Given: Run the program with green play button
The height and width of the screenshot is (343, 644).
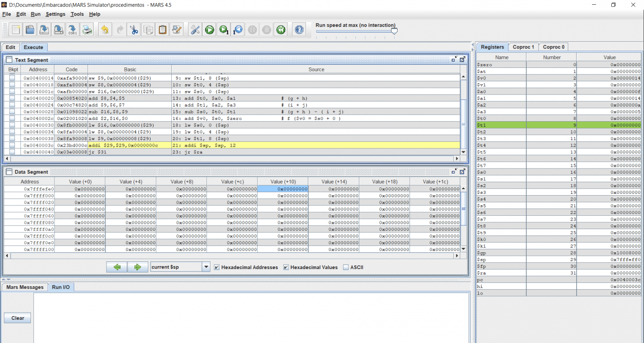Looking at the screenshot, I should coord(210,30).
